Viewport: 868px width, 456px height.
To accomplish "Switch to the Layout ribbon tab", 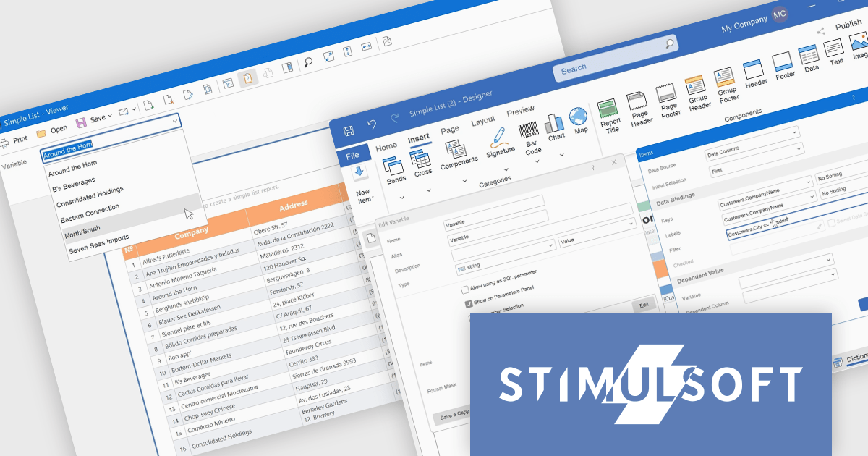I will [483, 120].
